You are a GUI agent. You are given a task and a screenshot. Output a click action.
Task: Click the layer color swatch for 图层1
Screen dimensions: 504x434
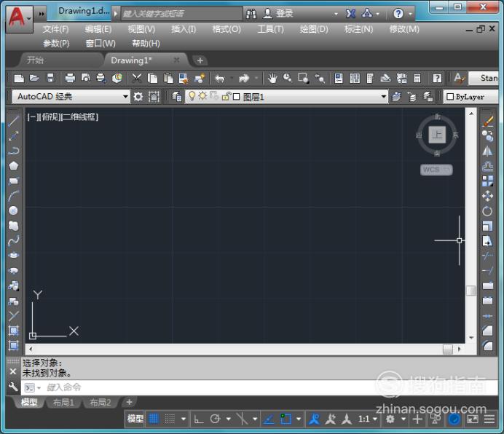pos(236,96)
